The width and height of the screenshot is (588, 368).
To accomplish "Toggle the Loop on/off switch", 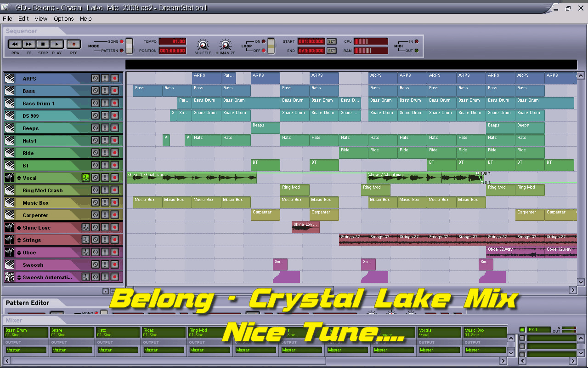I will click(x=271, y=46).
